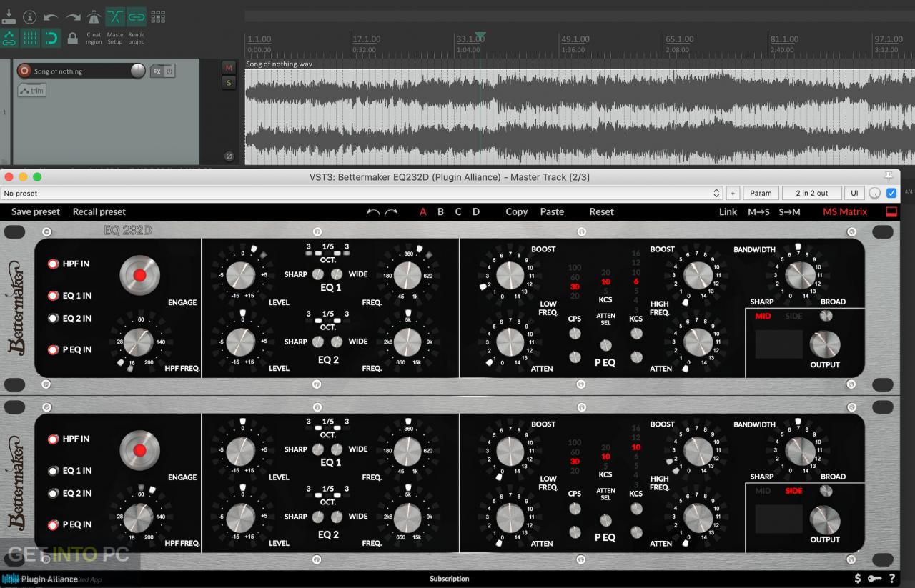Image resolution: width=915 pixels, height=588 pixels.
Task: Toggle track FX bypass power icon
Action: click(169, 71)
